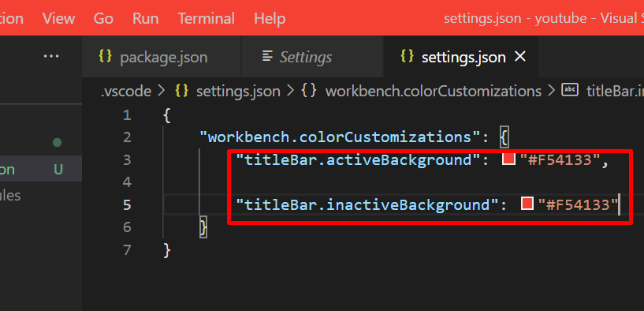This screenshot has height=311, width=644.
Task: Click the green modified dot in explorer
Action: pos(57,143)
